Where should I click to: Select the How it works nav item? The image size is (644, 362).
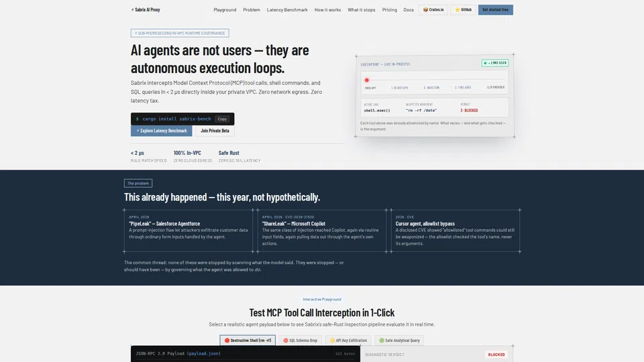tap(327, 9)
